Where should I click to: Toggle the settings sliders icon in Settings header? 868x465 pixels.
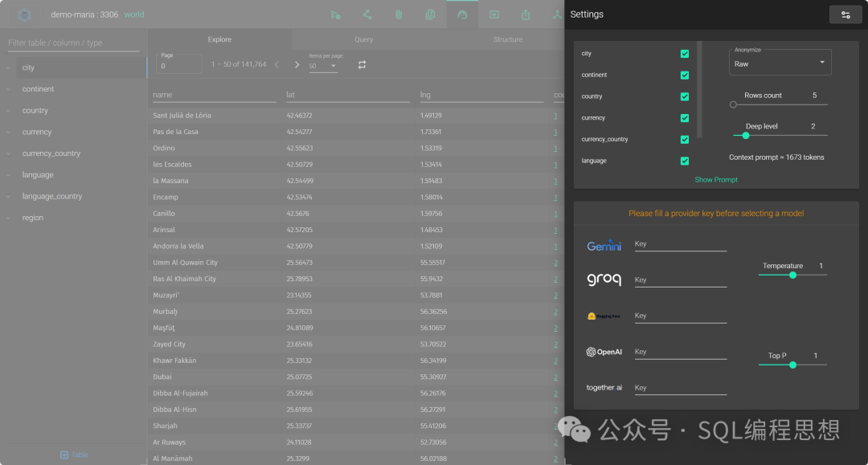tap(845, 15)
